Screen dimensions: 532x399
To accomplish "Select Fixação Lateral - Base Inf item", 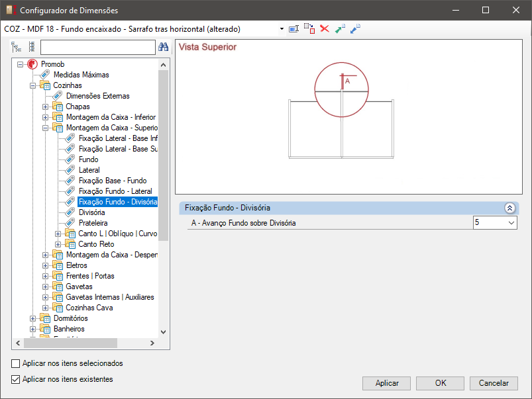I will (118, 138).
